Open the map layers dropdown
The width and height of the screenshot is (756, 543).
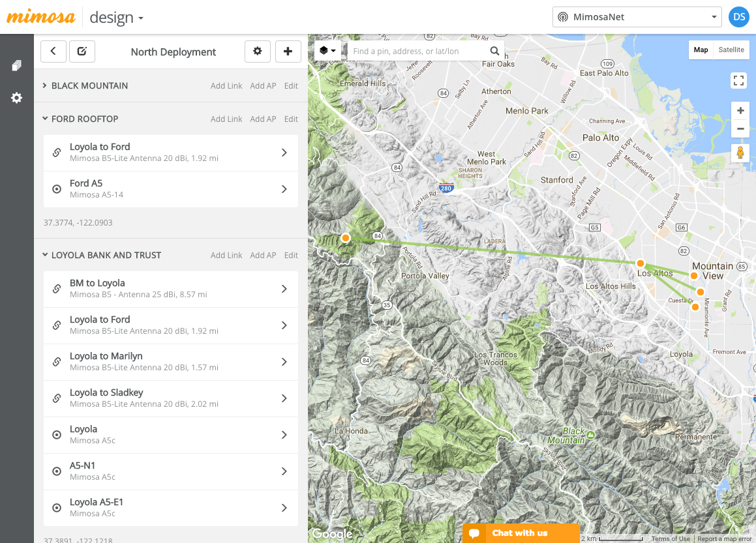point(328,51)
